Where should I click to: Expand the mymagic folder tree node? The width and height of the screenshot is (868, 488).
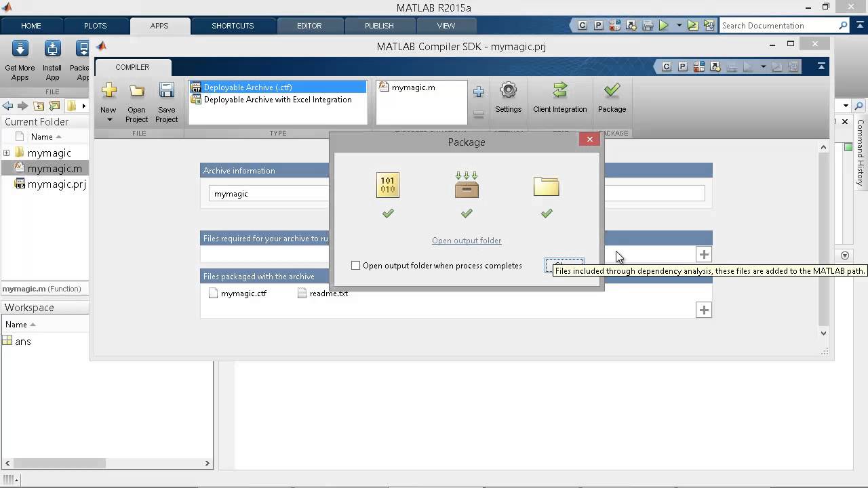click(7, 153)
